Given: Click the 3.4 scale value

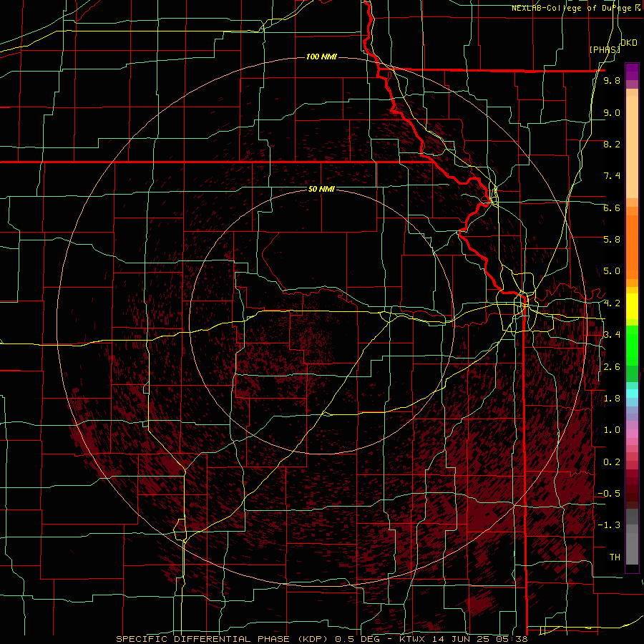Looking at the screenshot, I should tap(612, 335).
